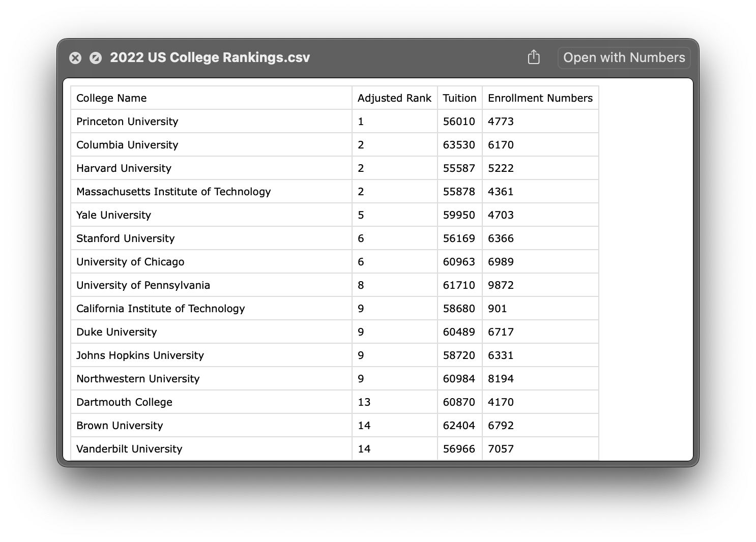Select the Dartmouth College rank cell 13
Viewport: 756px width, 542px height.
click(x=364, y=402)
